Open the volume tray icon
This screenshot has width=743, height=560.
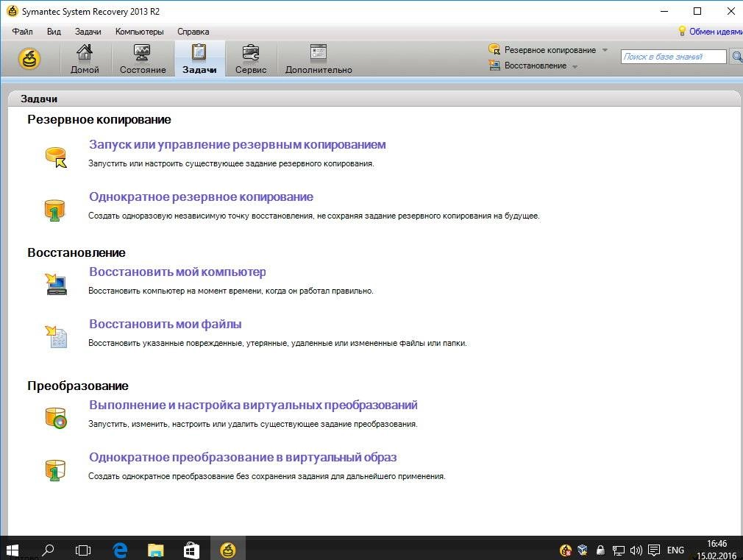636,550
